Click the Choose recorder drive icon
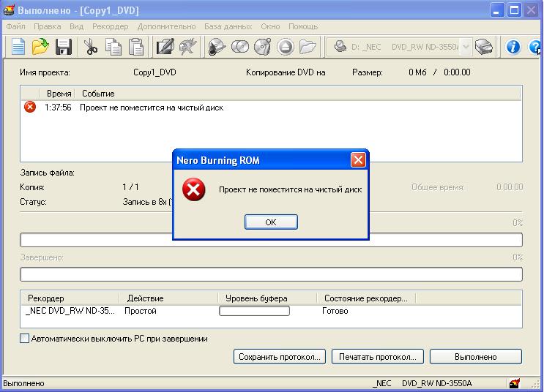 tap(484, 47)
